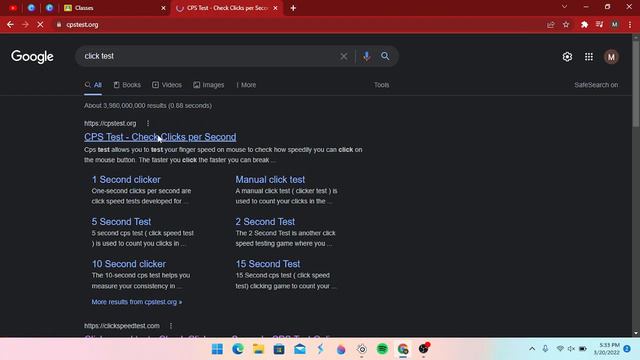Viewport: 640px width, 360px height.
Task: Open Chrome three-dot menu
Action: coord(630,24)
